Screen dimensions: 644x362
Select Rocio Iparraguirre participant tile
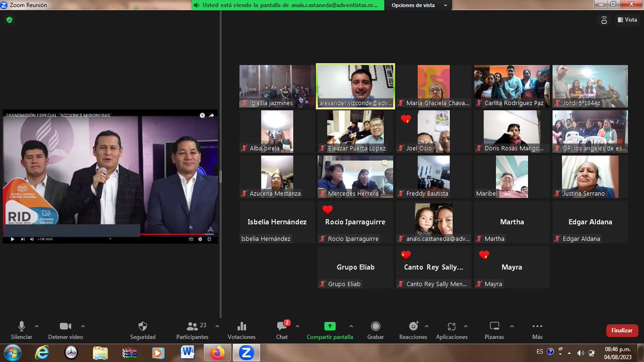(355, 222)
